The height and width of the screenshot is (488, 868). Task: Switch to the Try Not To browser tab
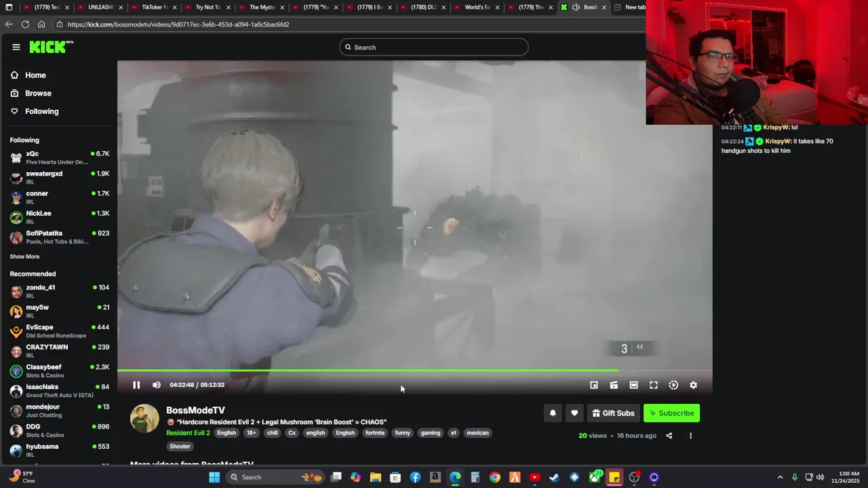click(208, 7)
